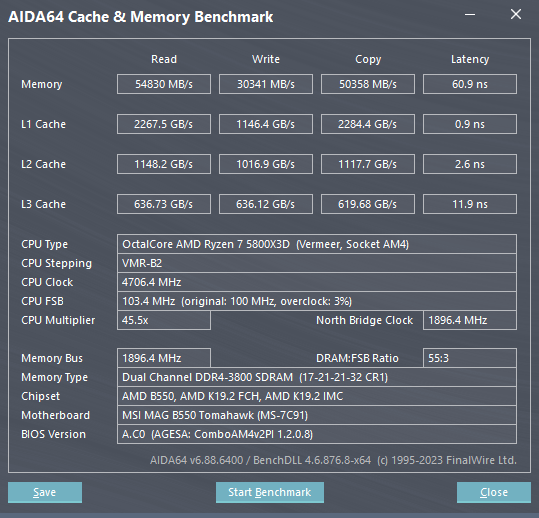Click the L1 Cache row label
The width and height of the screenshot is (539, 518).
tap(43, 124)
